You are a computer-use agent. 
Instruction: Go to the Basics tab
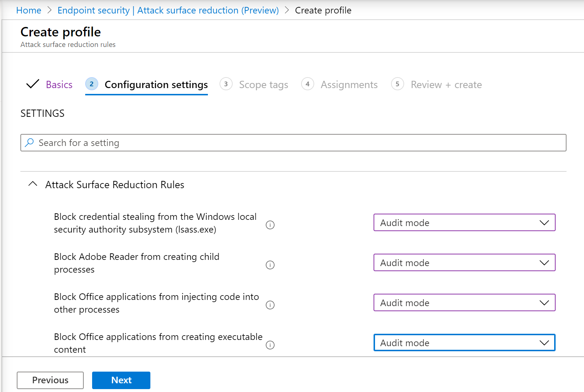click(59, 85)
